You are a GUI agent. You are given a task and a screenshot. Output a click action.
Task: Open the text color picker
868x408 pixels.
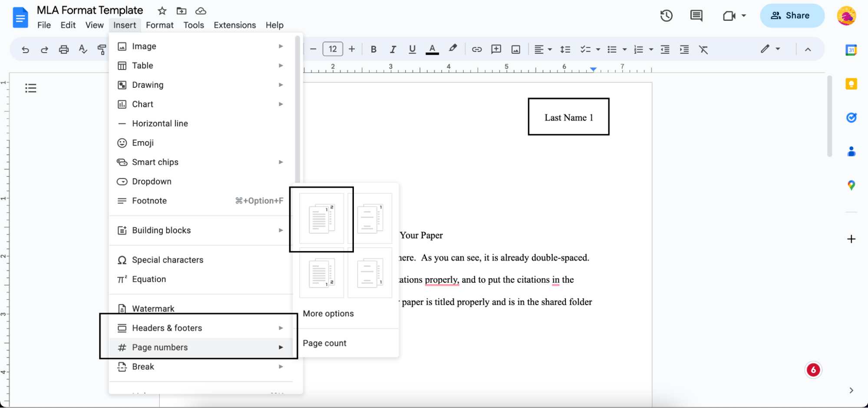[x=432, y=49]
